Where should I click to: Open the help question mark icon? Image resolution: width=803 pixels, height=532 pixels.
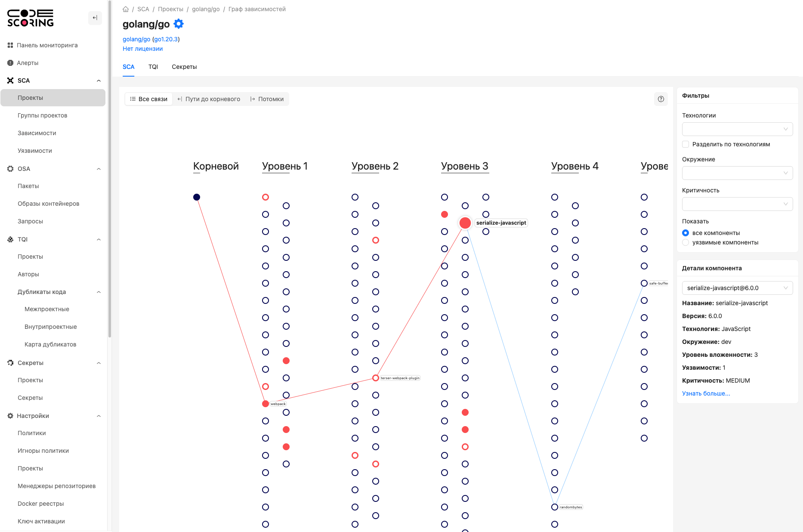[x=661, y=99]
